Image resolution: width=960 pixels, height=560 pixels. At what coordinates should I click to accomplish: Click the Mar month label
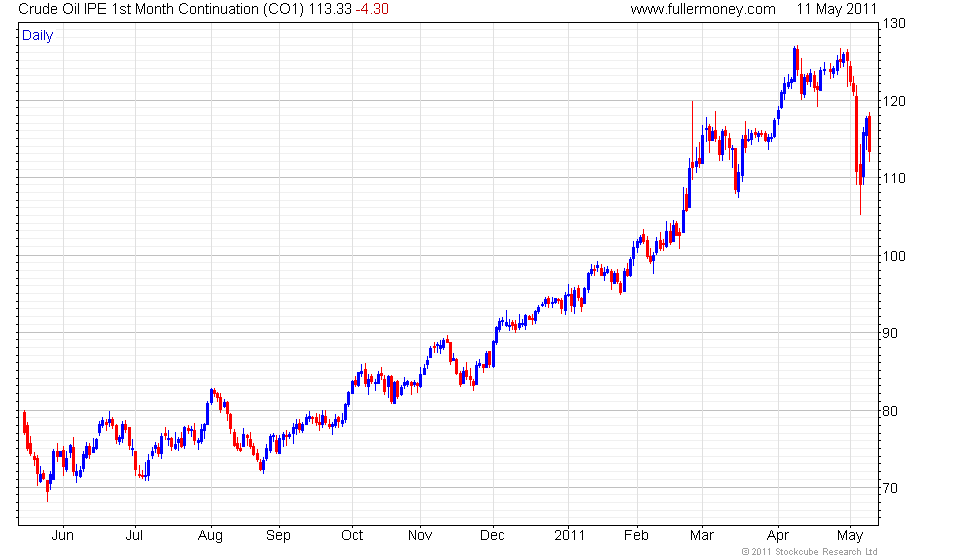point(702,536)
